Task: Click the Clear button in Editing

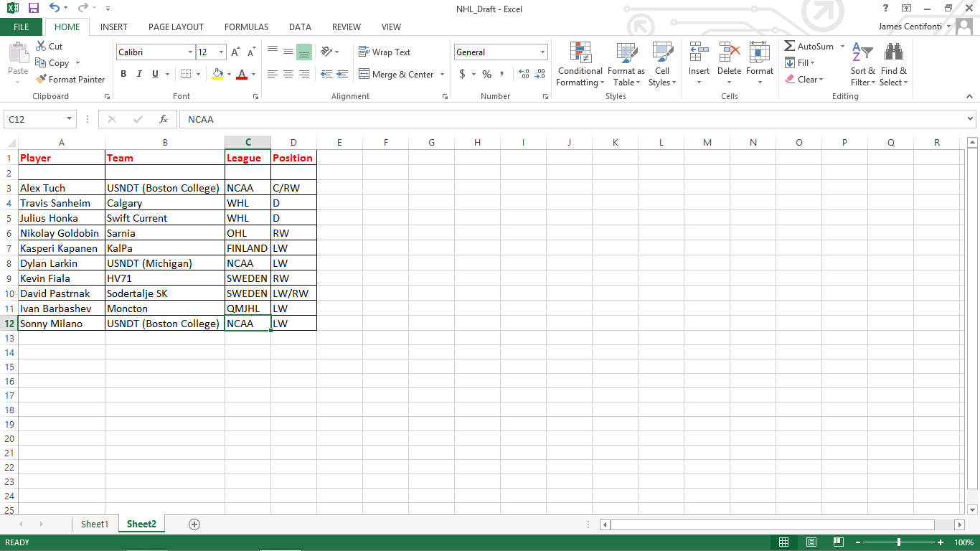Action: [x=804, y=80]
